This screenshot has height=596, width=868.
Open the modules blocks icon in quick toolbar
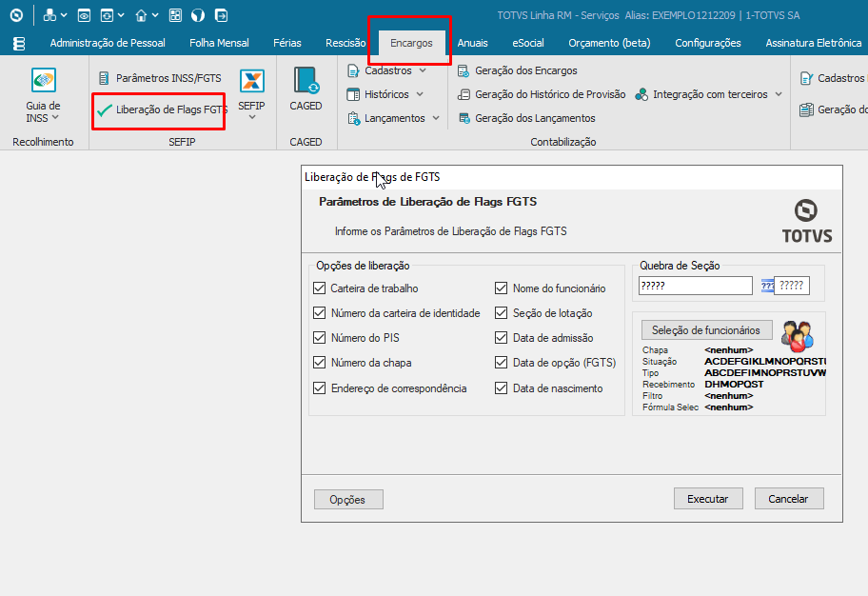[49, 15]
